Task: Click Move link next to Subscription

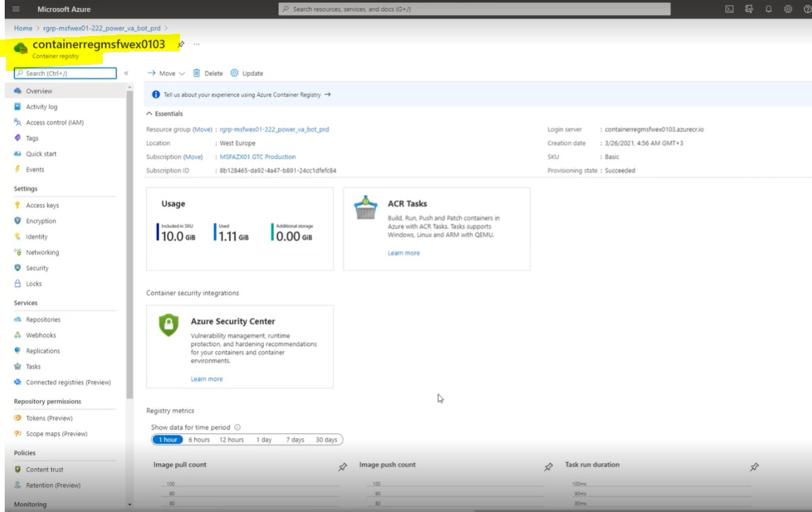Action: [194, 156]
